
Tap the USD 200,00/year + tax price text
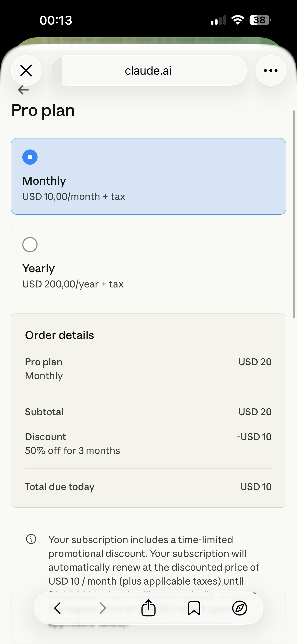[73, 284]
